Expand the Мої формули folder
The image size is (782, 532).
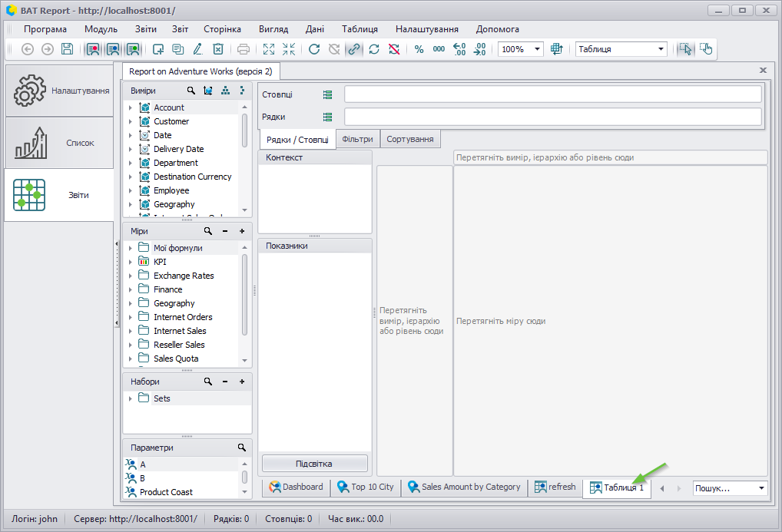click(131, 248)
